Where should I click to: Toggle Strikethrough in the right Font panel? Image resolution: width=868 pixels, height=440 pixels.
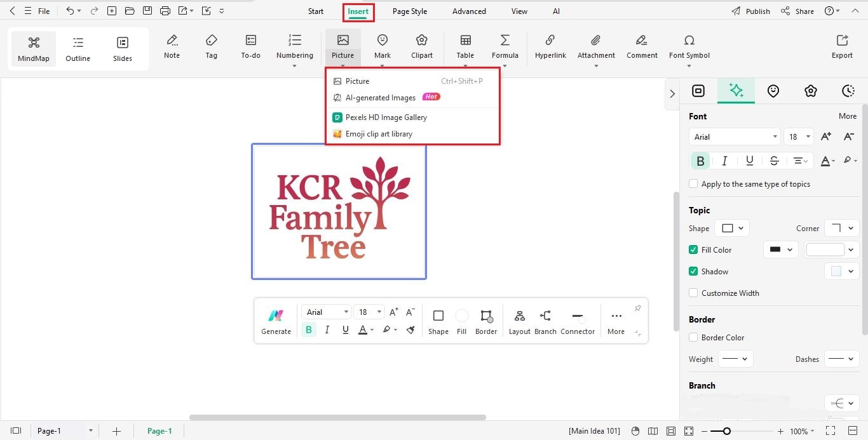(774, 161)
